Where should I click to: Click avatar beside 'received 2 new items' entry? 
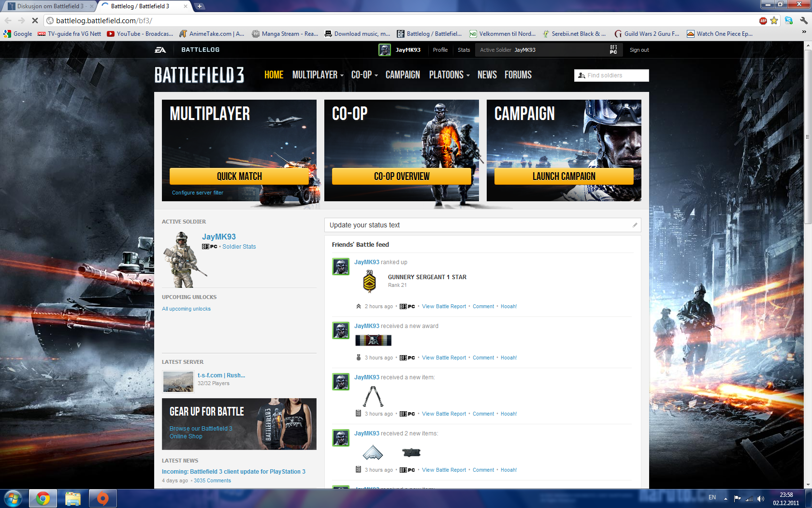click(341, 438)
